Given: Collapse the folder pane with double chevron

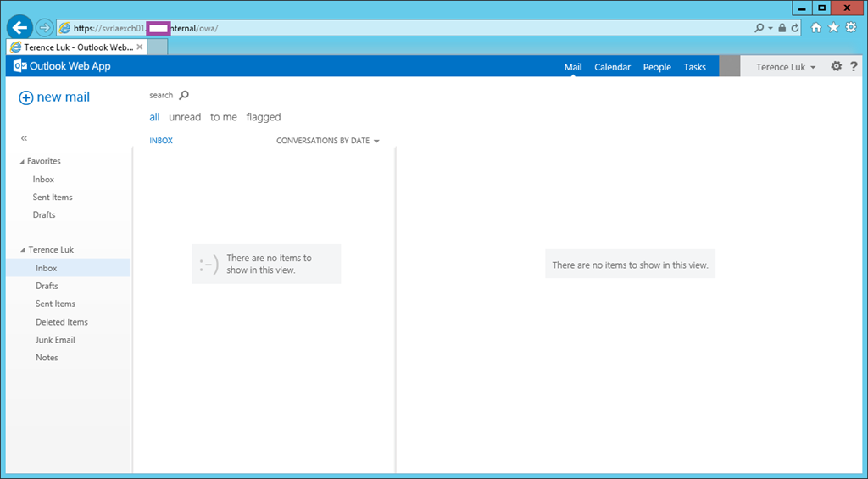Looking at the screenshot, I should tap(24, 138).
